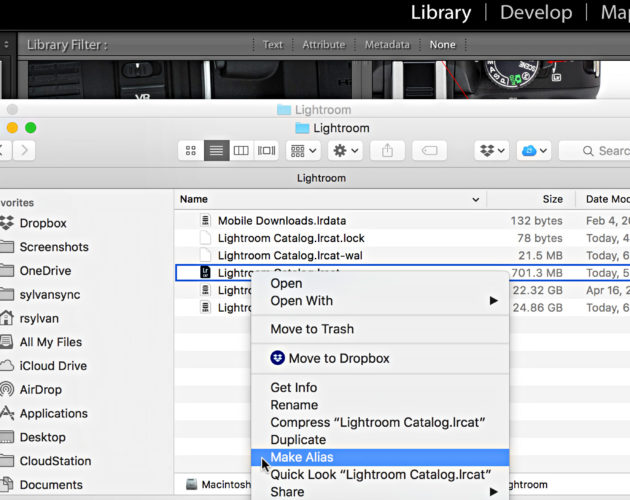
Task: Click Macintosh HD in the path bar
Action: [219, 484]
